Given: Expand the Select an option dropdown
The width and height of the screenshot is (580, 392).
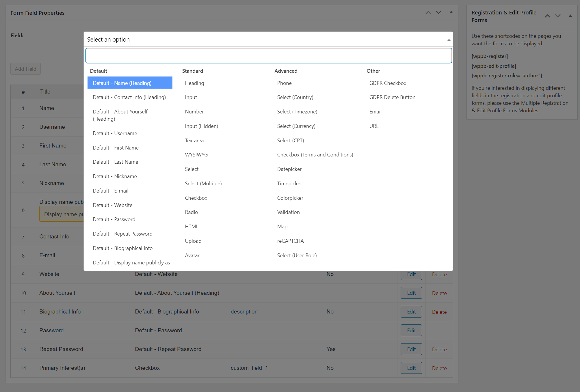Looking at the screenshot, I should 268,39.
